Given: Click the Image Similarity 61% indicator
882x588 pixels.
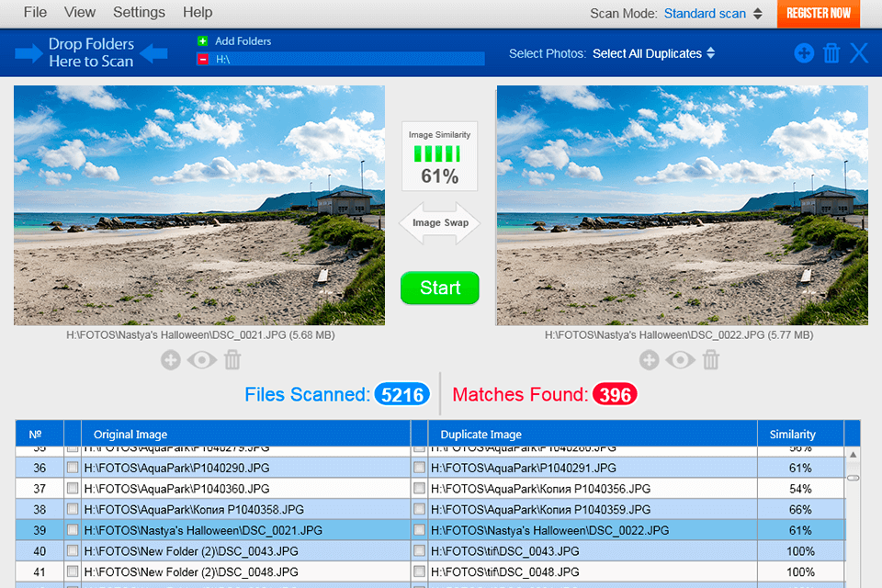Looking at the screenshot, I should (x=440, y=156).
